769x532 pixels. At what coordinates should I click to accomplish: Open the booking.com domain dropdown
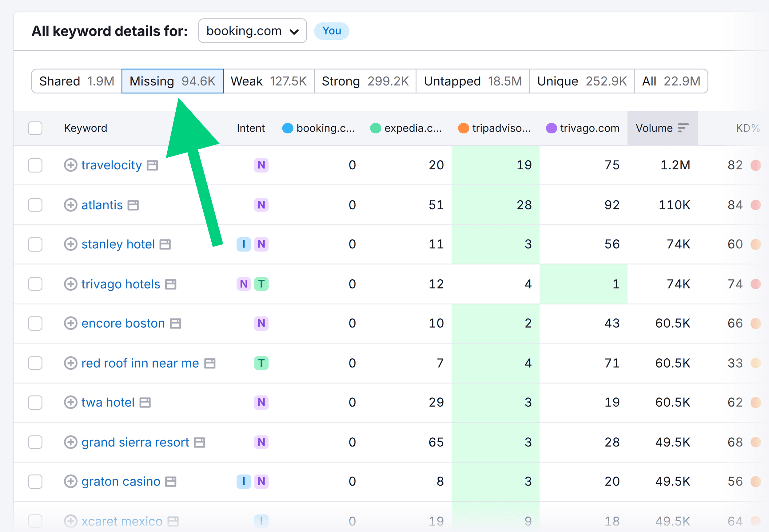click(252, 31)
